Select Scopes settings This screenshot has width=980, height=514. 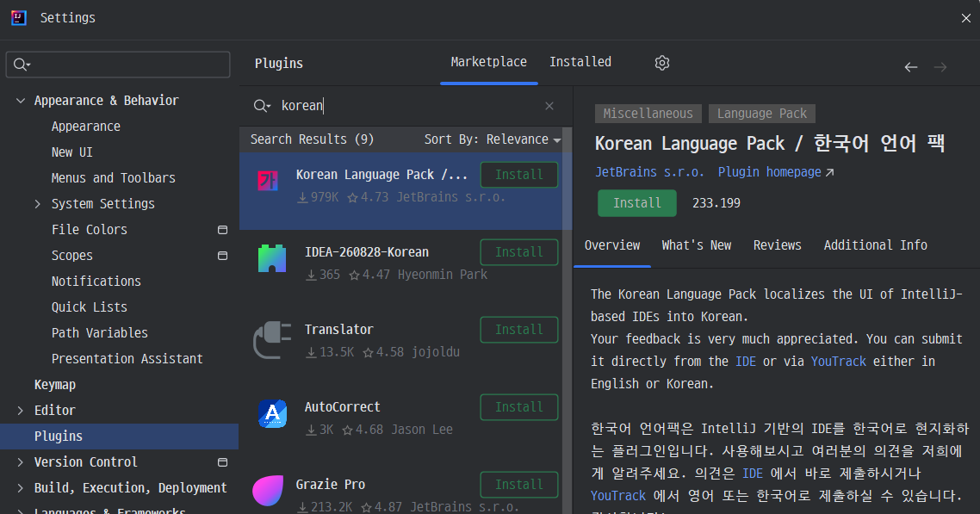pos(71,256)
